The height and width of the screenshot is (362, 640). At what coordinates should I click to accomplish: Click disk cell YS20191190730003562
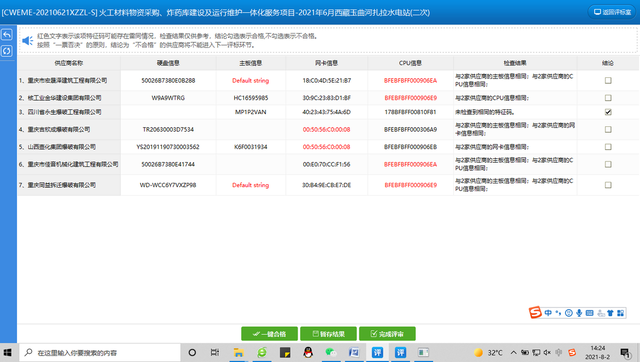pyautogui.click(x=168, y=147)
